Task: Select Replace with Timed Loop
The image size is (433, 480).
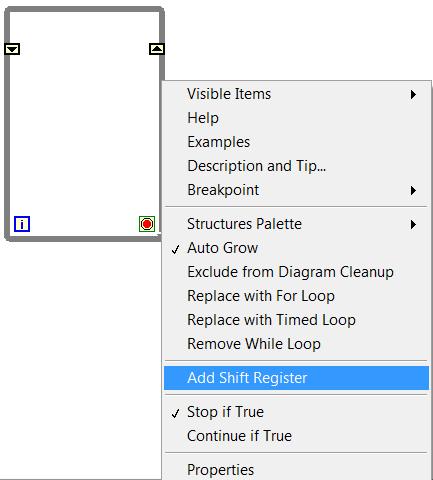Action: (296, 320)
